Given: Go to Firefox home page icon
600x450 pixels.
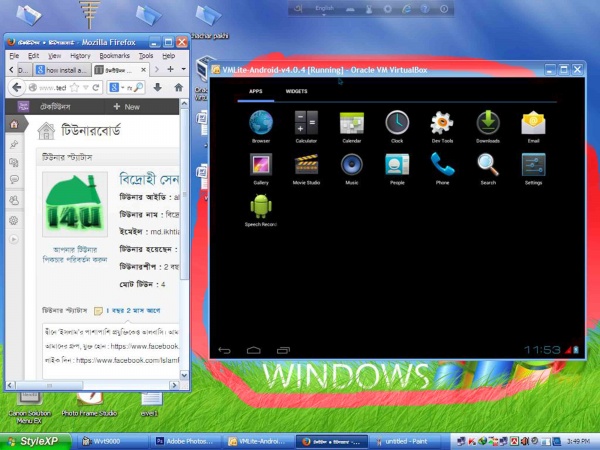Looking at the screenshot, I should (178, 88).
